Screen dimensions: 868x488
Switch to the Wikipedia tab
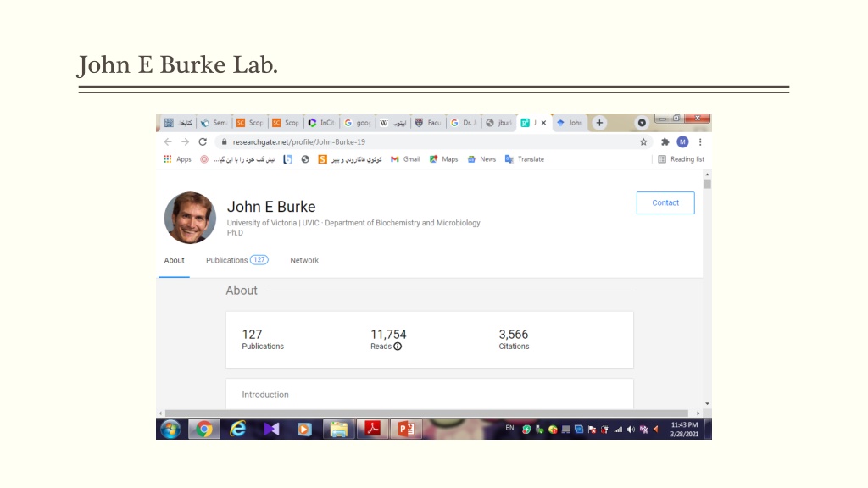393,123
